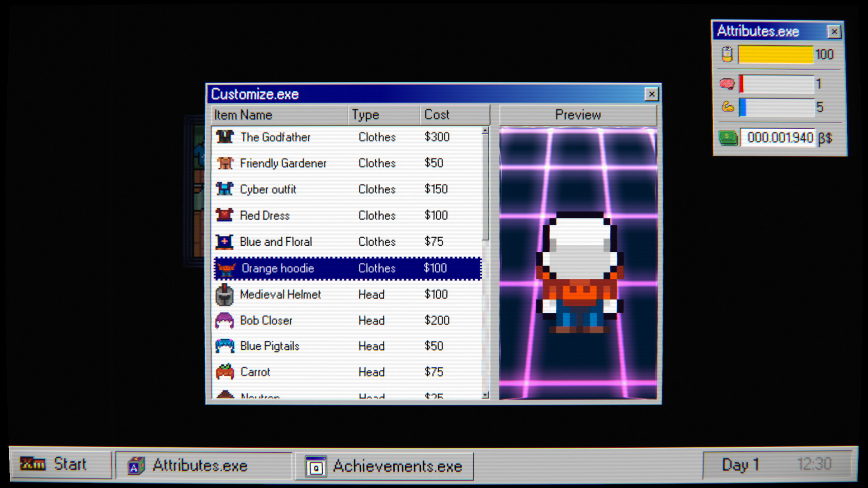Click the battery energy icon in Attributes.exe
This screenshot has height=488, width=868.
click(727, 54)
